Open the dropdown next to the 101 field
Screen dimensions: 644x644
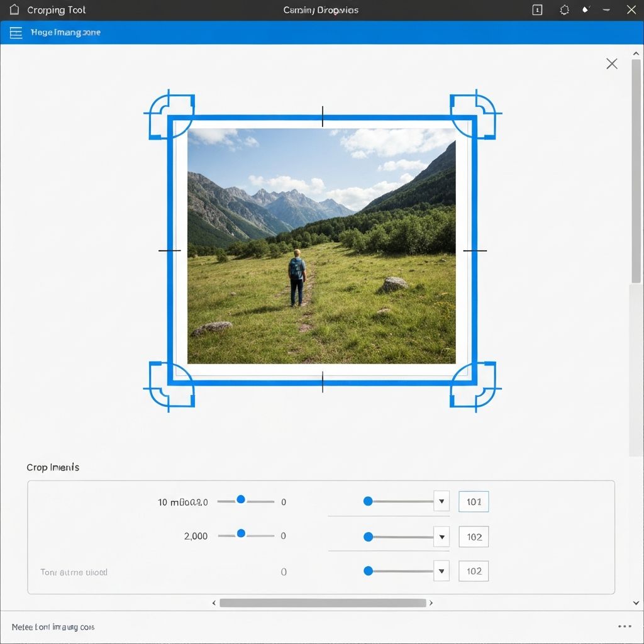(x=442, y=501)
